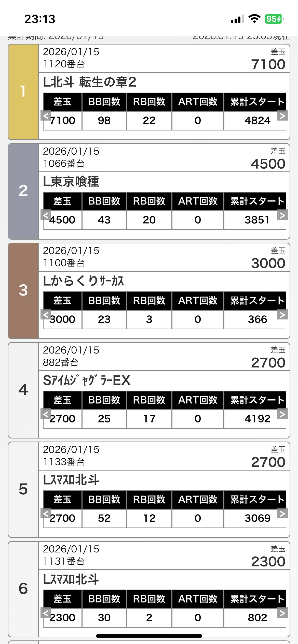Viewport: 298px width, 644px height.
Task: Select 累計スタート header in the L東京喰種 table
Action: (x=257, y=201)
